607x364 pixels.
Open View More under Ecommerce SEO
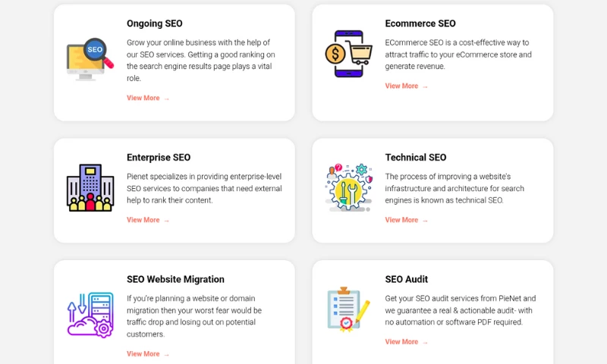406,86
